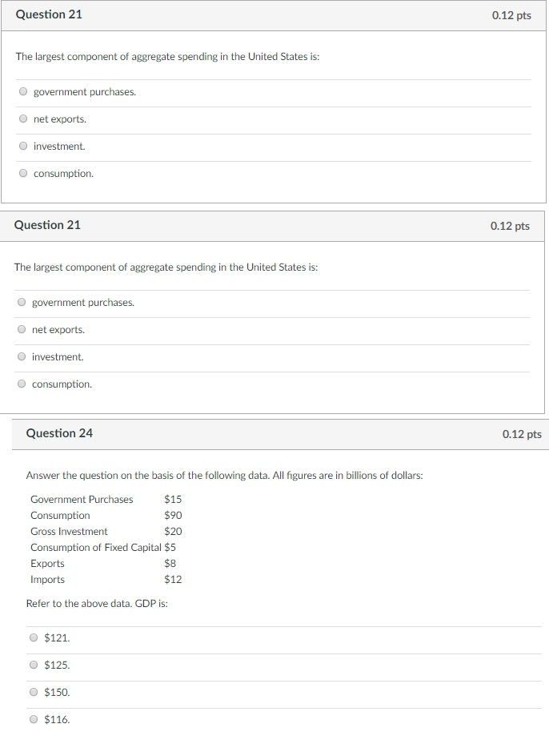Select net exports in second Question 21
The height and width of the screenshot is (756, 549).
pos(21,329)
